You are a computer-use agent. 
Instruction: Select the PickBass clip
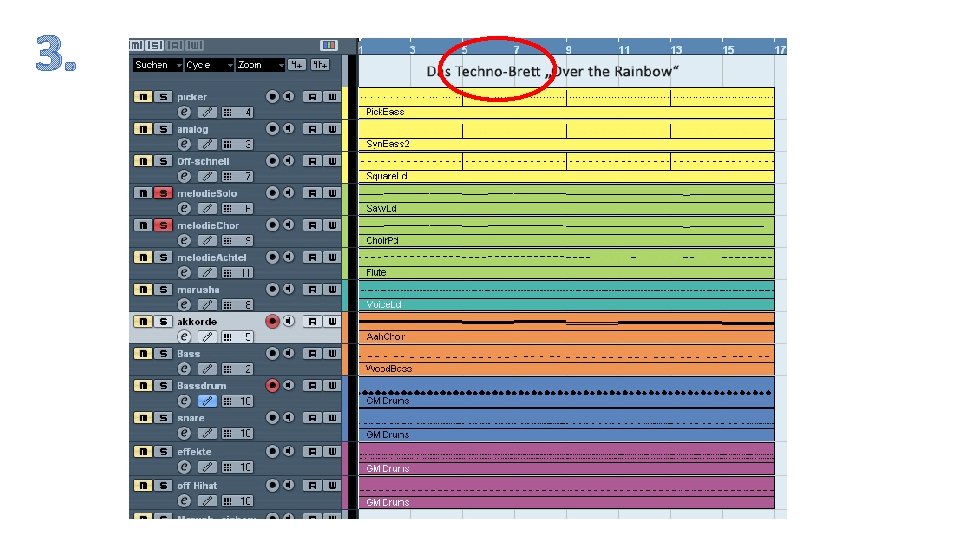point(566,103)
